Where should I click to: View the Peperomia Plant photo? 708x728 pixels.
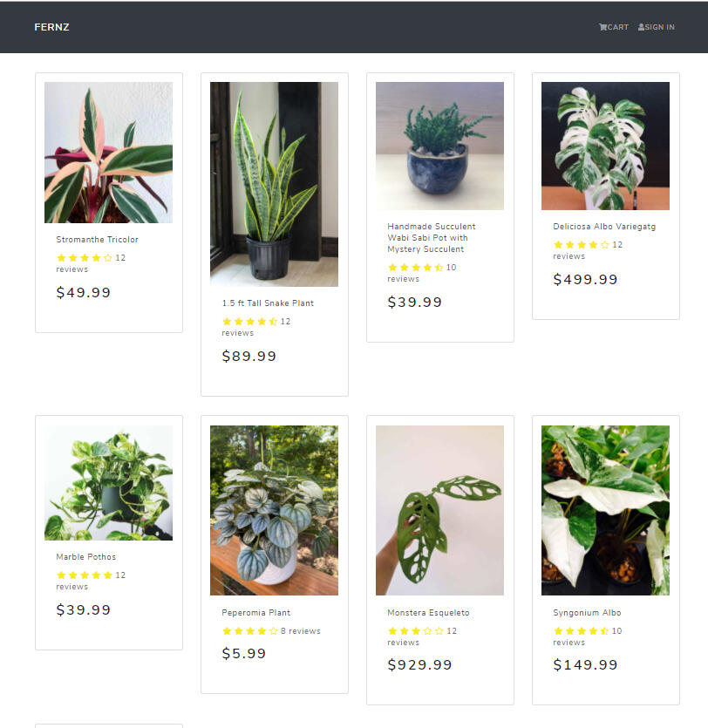coord(275,510)
